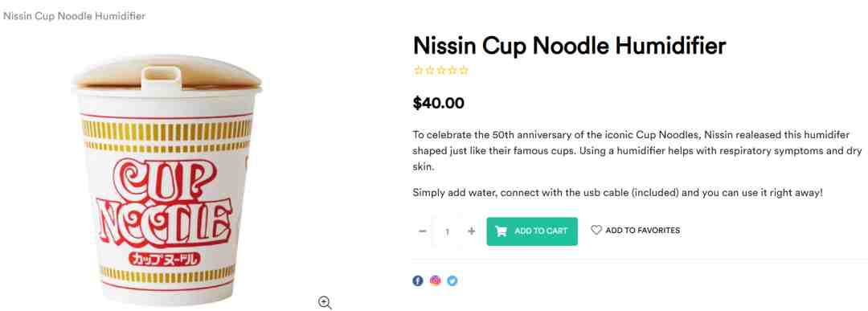Decrease quantity with the minus button
The image size is (868, 311).
point(423,231)
